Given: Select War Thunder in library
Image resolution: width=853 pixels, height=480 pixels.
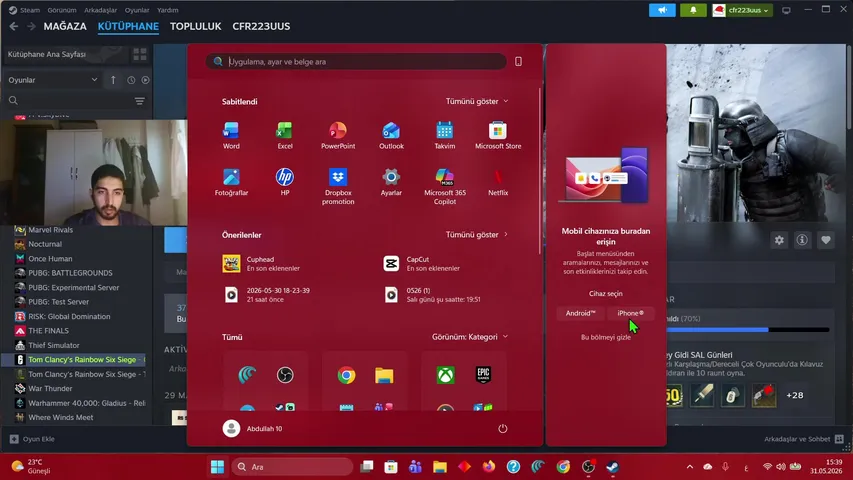Looking at the screenshot, I should pyautogui.click(x=50, y=389).
